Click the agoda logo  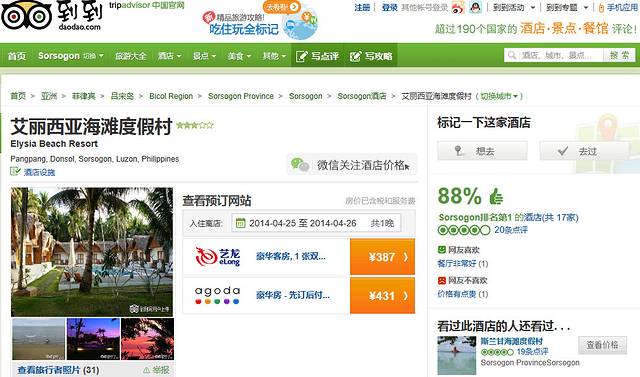pos(217,295)
